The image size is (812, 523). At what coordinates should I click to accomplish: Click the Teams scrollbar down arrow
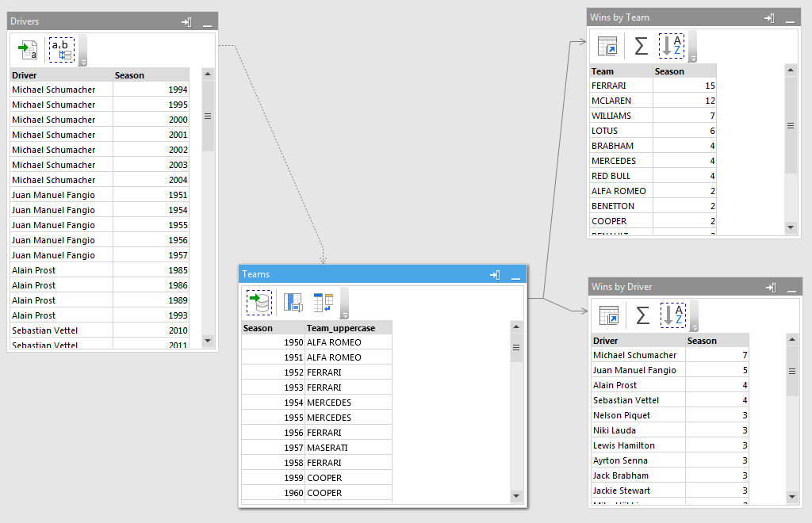(x=515, y=495)
